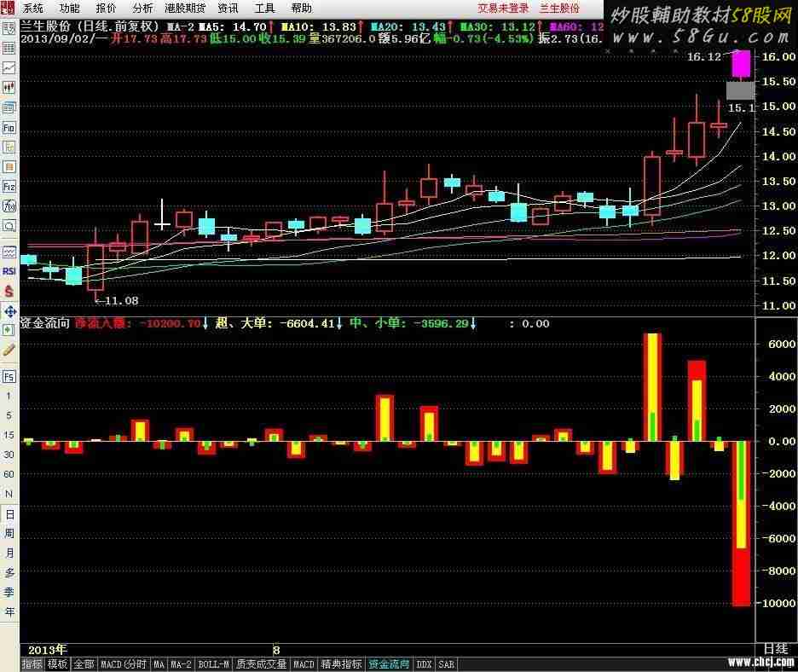Switch to candlestick K-line chart icon
Image resolution: width=798 pixels, height=672 pixels.
(x=9, y=88)
